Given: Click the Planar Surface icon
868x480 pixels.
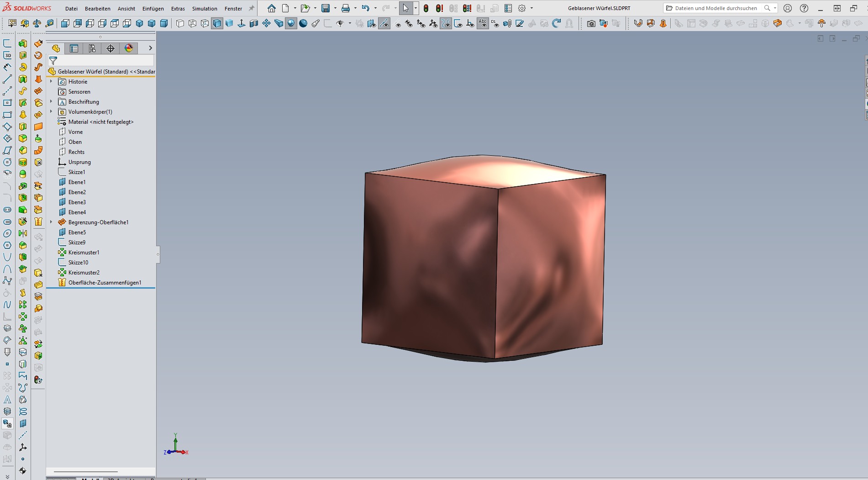Looking at the screenshot, I should pyautogui.click(x=38, y=127).
